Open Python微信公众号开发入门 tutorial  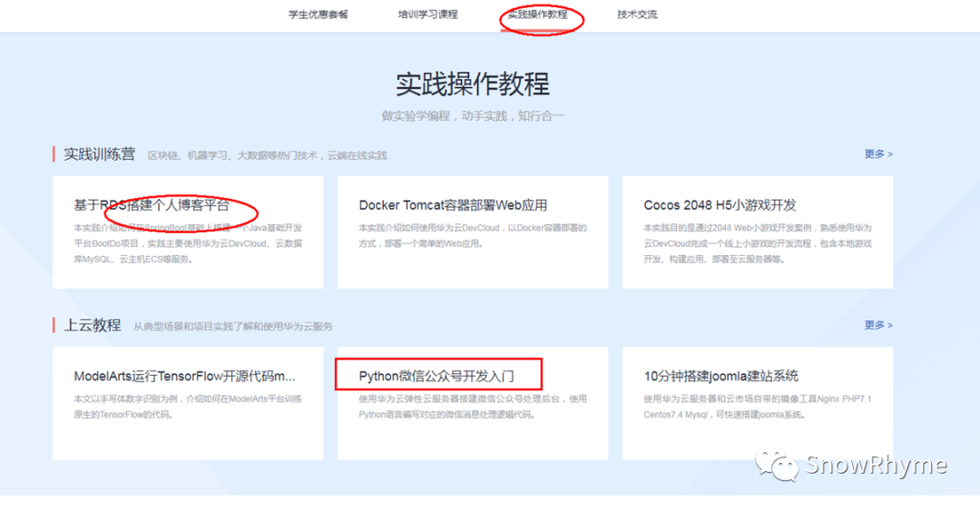click(x=436, y=376)
